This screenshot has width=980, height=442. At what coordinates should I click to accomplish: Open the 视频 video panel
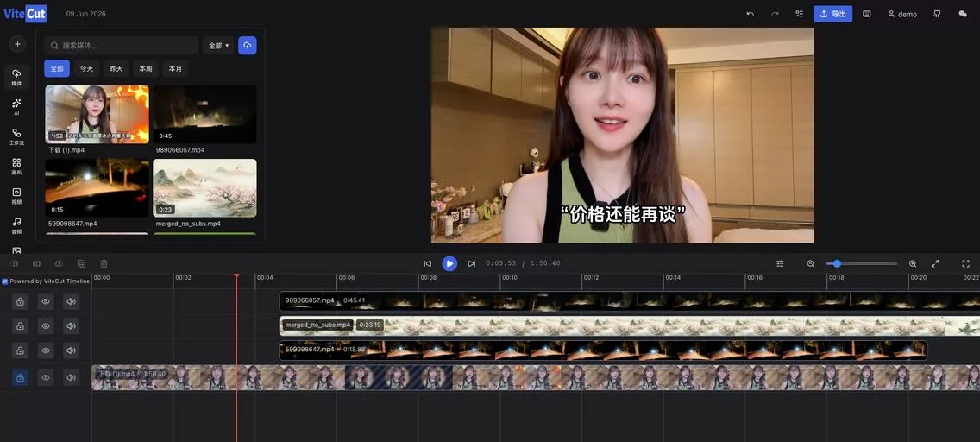pos(17,196)
